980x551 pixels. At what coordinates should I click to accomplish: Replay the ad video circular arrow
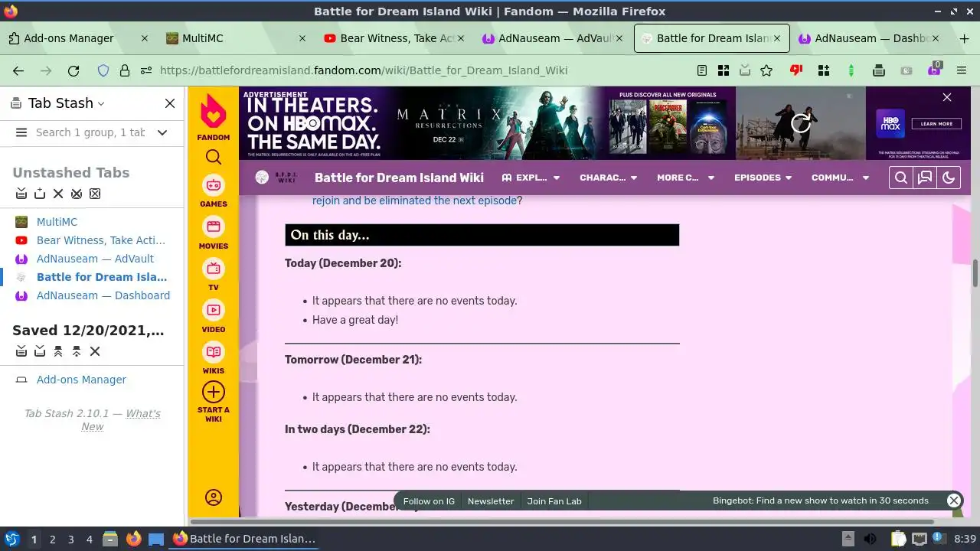click(801, 123)
